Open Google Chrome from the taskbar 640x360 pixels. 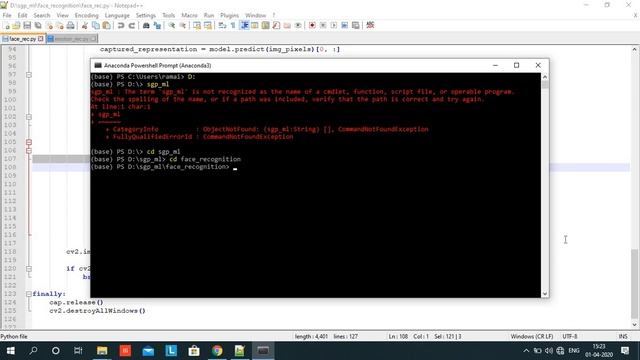(217, 351)
